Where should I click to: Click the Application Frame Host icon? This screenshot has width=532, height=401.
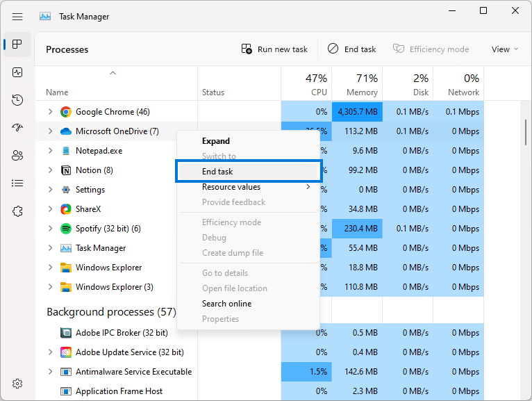pos(66,391)
